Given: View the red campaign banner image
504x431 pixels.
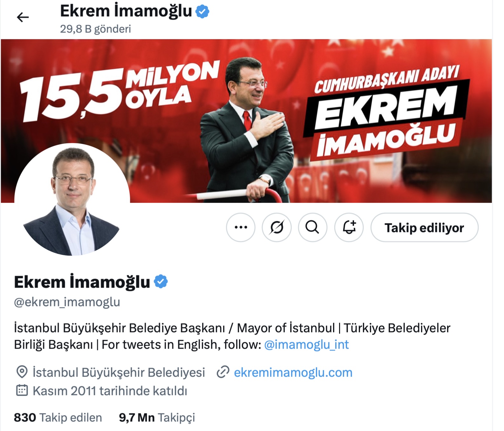Looking at the screenshot, I should (246, 121).
